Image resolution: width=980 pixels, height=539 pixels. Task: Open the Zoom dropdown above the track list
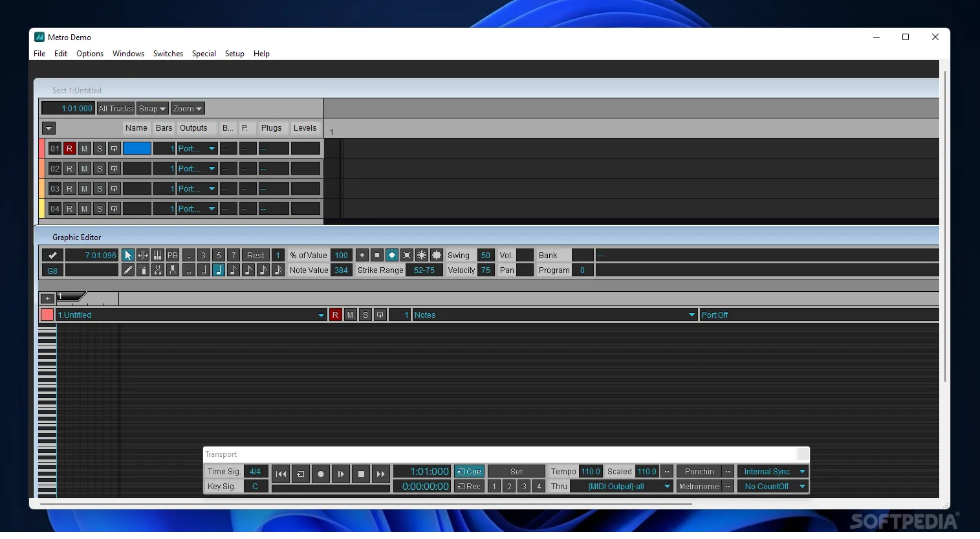(x=187, y=108)
